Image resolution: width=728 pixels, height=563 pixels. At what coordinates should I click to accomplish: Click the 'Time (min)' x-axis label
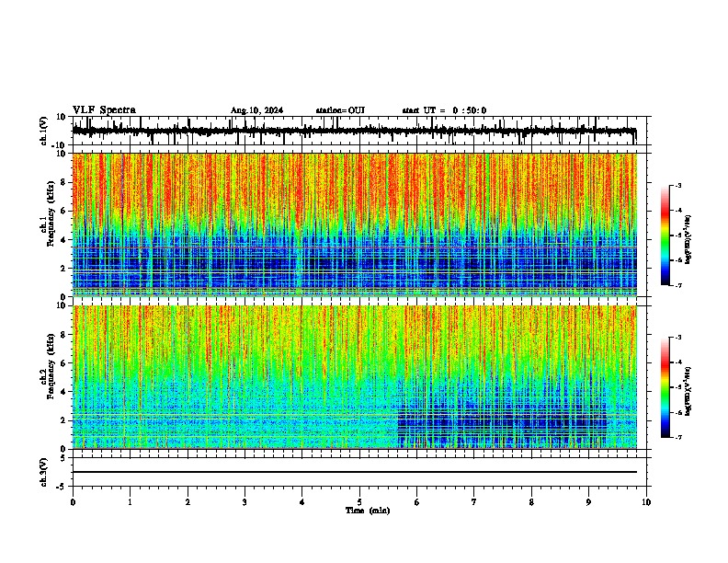[x=368, y=511]
